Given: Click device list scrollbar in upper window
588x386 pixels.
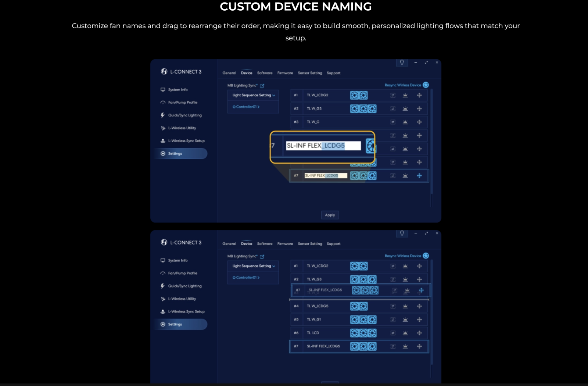Looking at the screenshot, I should 432,142.
